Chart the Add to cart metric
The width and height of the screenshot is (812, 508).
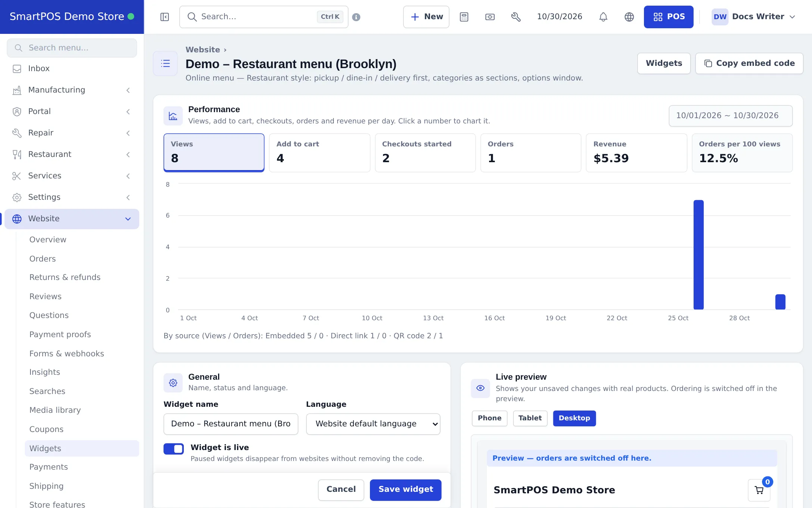tap(320, 153)
